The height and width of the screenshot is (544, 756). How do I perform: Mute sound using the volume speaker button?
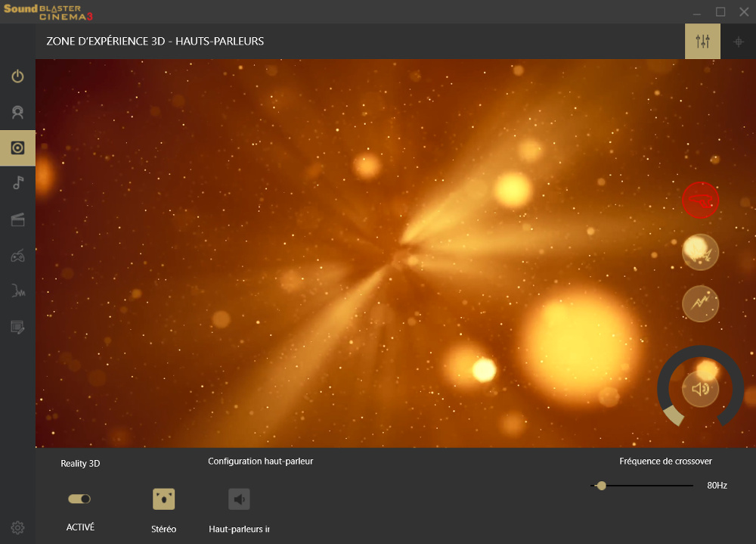700,389
